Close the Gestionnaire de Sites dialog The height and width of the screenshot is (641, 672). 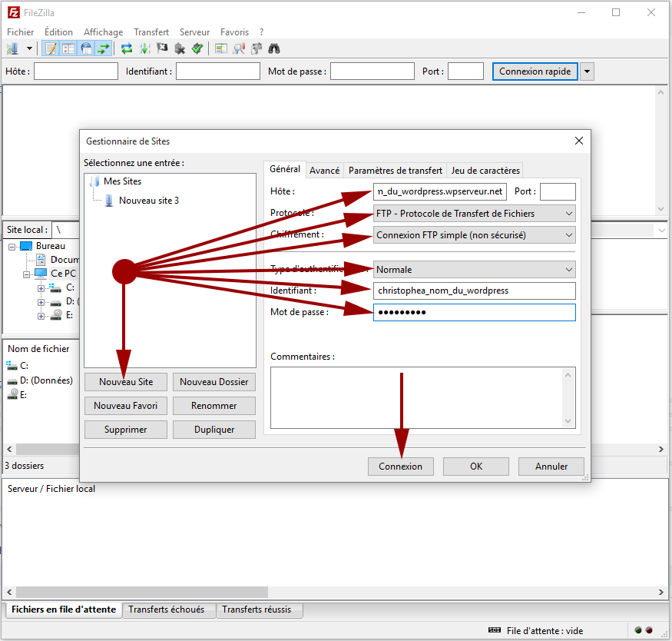pyautogui.click(x=578, y=141)
